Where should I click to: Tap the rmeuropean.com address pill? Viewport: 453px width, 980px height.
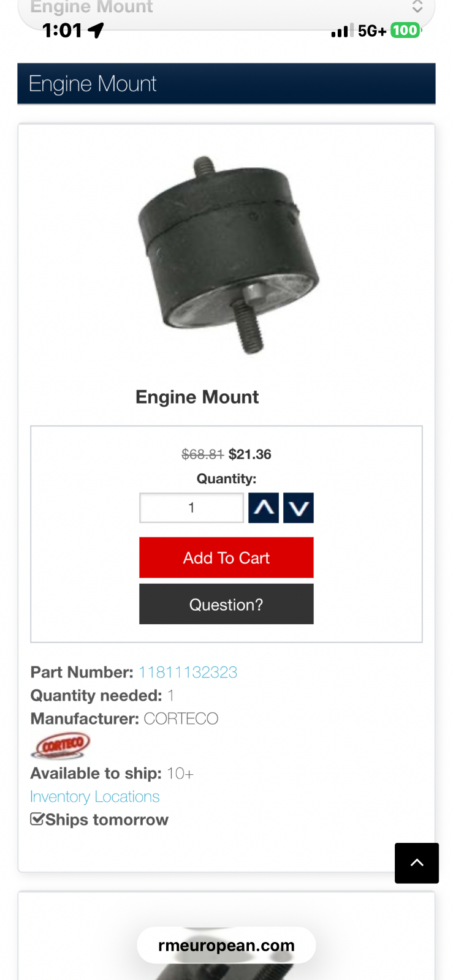point(226,945)
